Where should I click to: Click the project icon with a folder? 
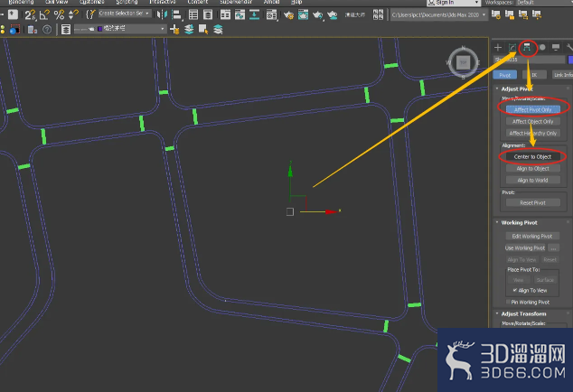point(510,15)
